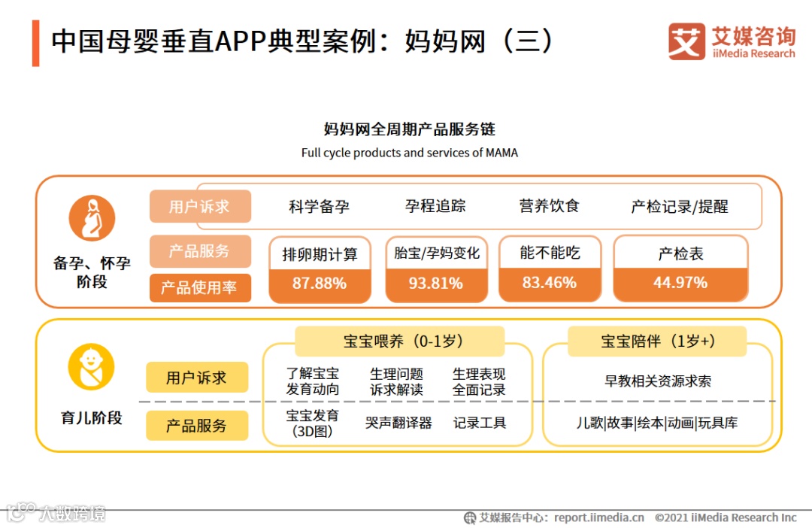Click the swaddled baby icon
Viewport: 812px width, 528px height.
91,366
